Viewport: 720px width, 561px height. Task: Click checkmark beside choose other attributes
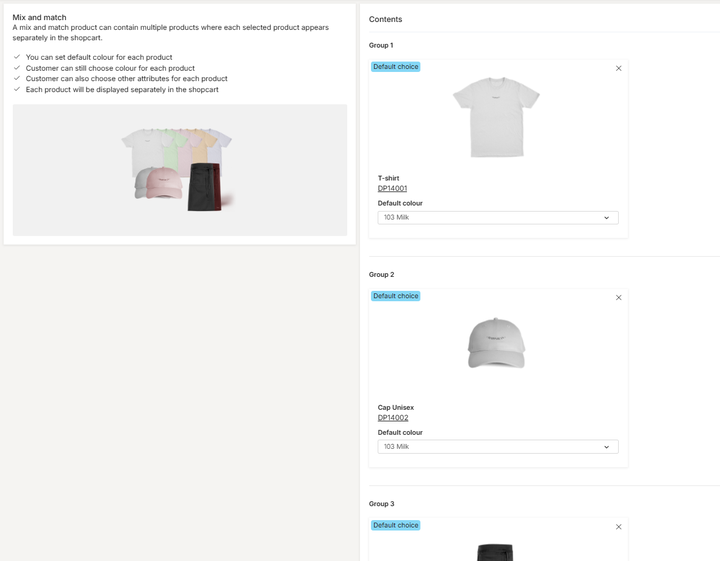tap(17, 79)
